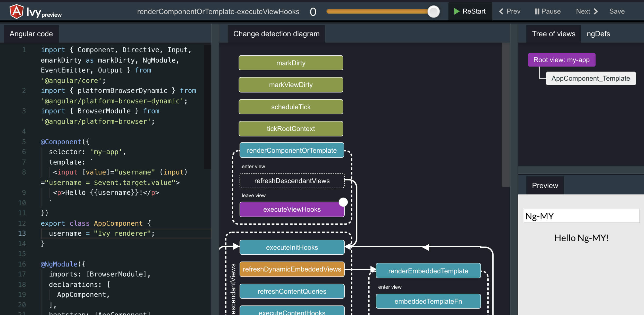The image size is (644, 315).
Task: Select AppComponent_Template tree node
Action: (590, 78)
